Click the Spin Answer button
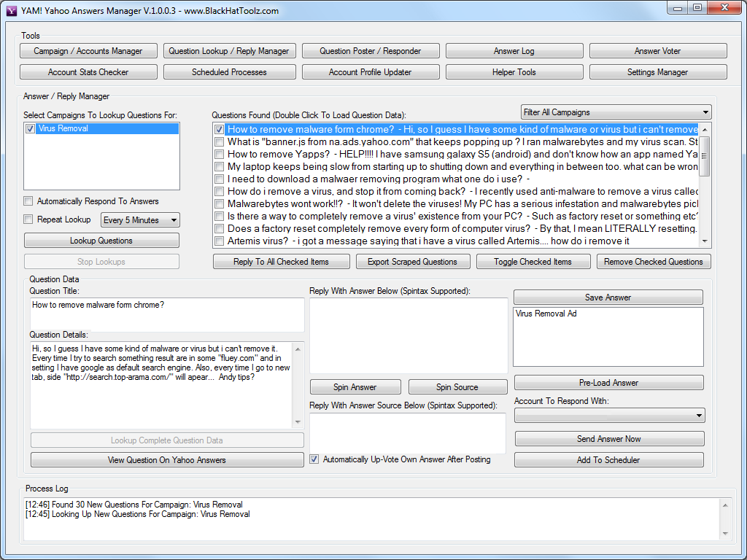Image resolution: width=747 pixels, height=560 pixels. pos(355,386)
